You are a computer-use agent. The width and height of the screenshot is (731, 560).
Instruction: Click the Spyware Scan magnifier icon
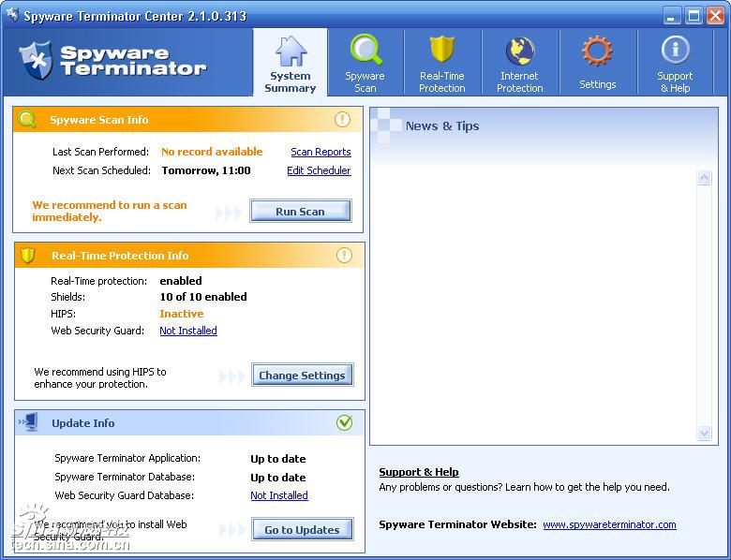pos(365,49)
